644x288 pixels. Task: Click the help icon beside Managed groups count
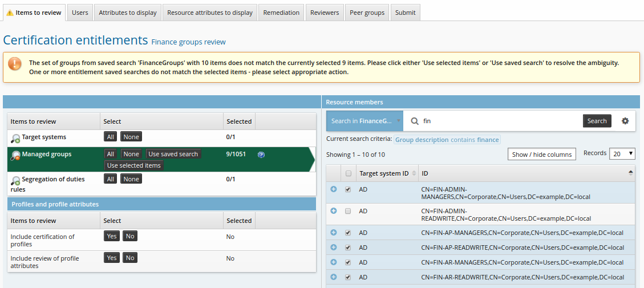point(261,155)
